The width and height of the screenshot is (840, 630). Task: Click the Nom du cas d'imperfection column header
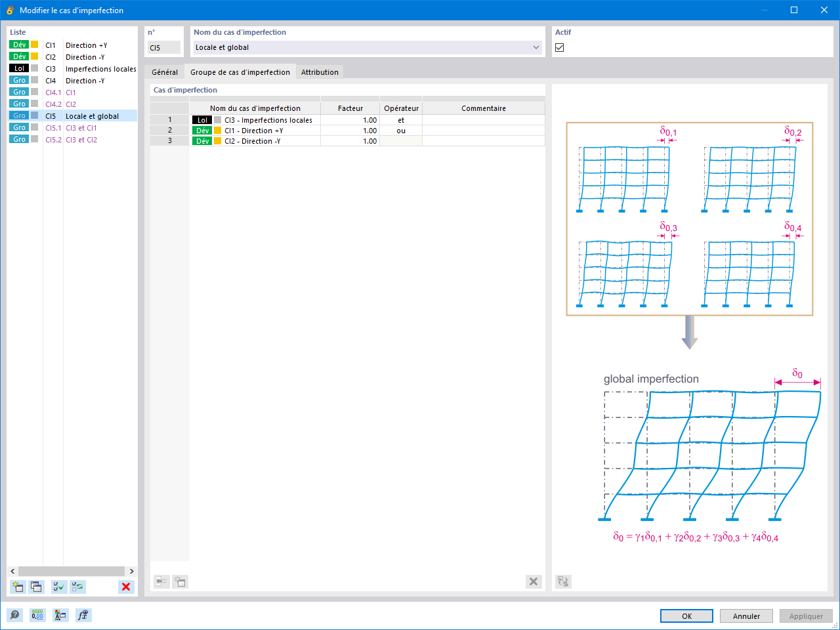[255, 108]
